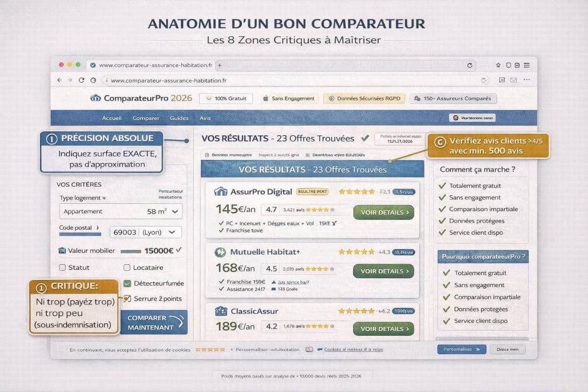Open VOIR DETAILS for AssurPro Digital

(x=383, y=212)
